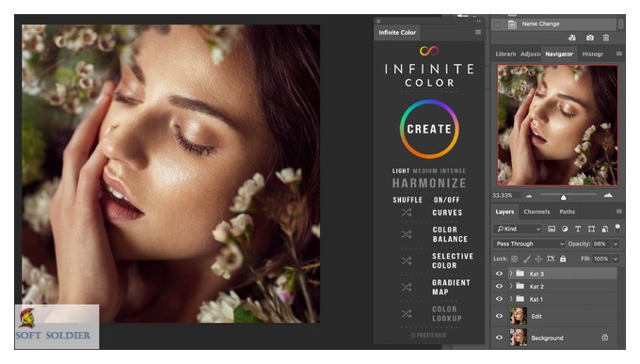The image size is (640, 364).
Task: Click the Edit layer thumbnail
Action: [x=518, y=316]
